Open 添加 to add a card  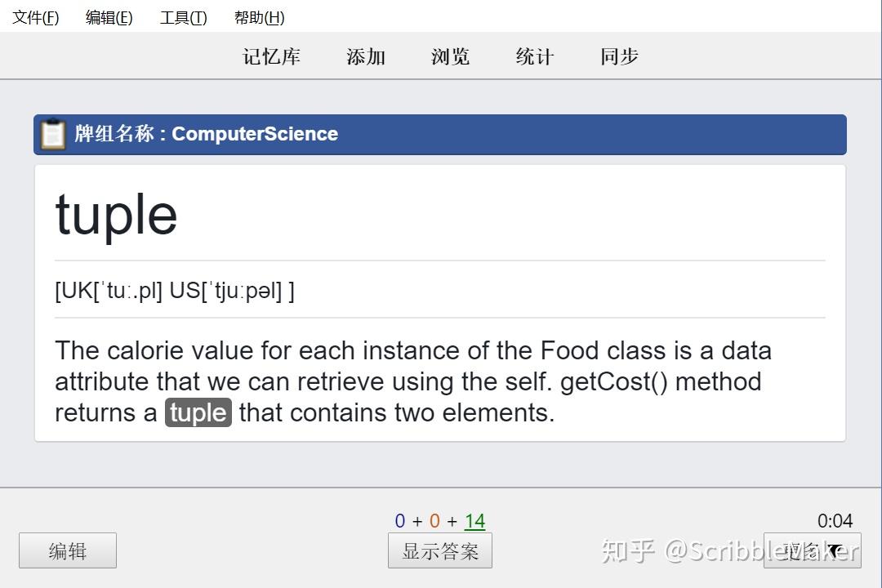[366, 56]
